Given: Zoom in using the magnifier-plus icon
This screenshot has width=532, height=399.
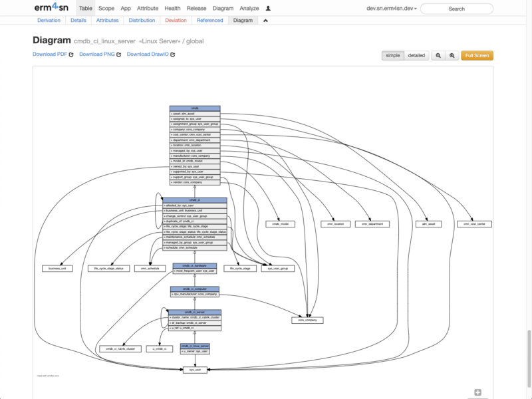Looking at the screenshot, I should click(x=437, y=57).
